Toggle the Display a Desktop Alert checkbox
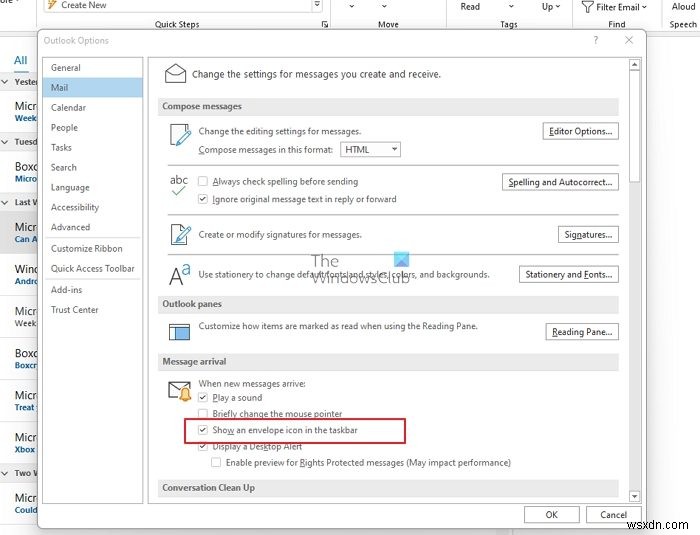 tap(203, 446)
